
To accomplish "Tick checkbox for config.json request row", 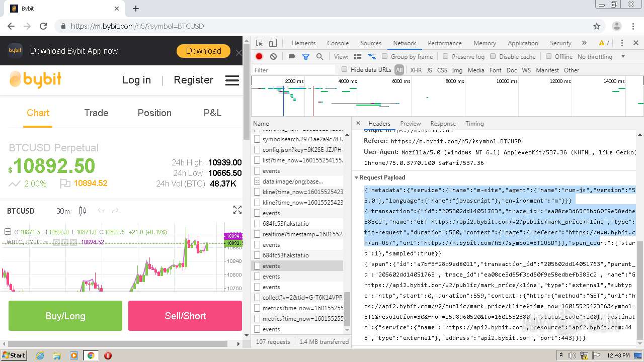I will click(257, 150).
